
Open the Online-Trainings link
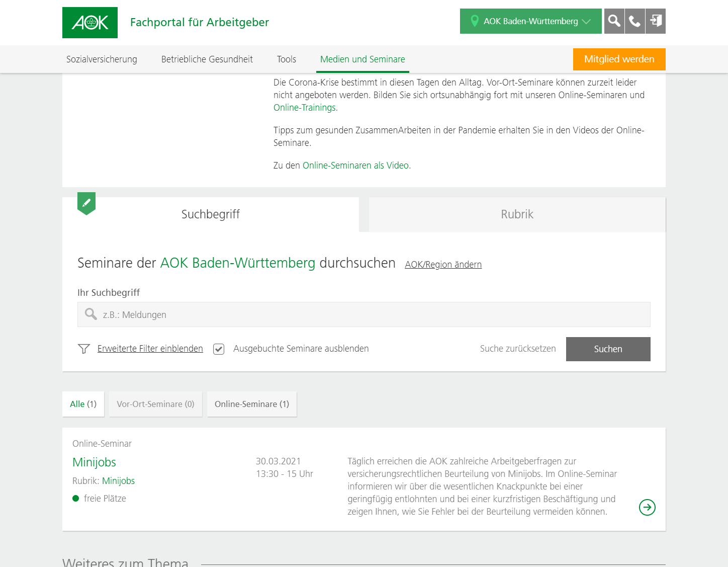coord(305,108)
